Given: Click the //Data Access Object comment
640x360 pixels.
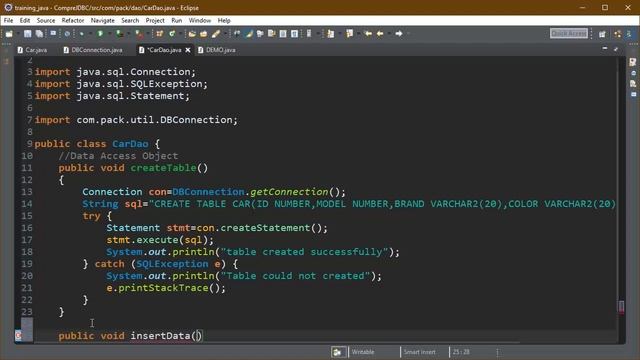Looking at the screenshot, I should pos(118,156).
